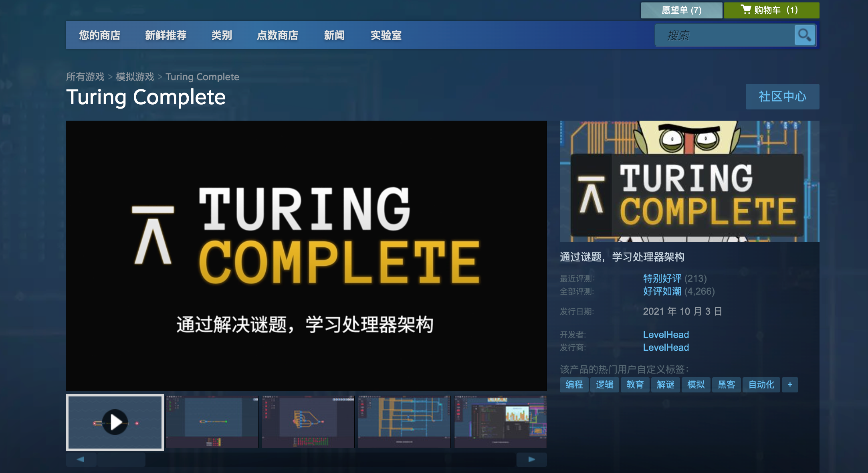
Task: Click the thumbnail strip scrollbar handle
Action: 121,459
